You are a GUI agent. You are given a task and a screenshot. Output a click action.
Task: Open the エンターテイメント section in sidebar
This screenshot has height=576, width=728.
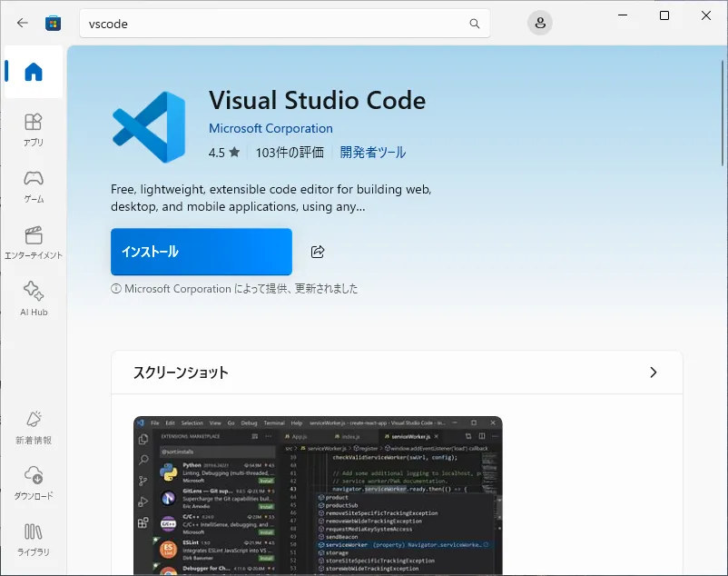pyautogui.click(x=34, y=243)
